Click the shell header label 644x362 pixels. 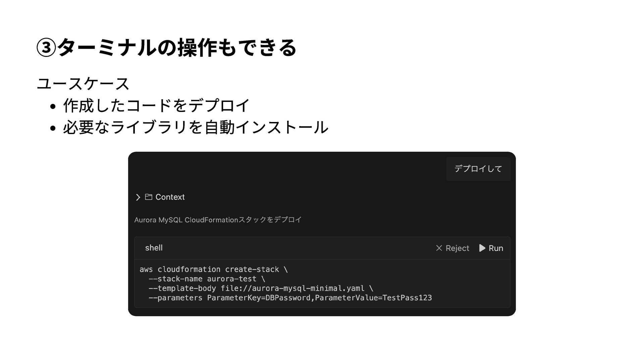(x=154, y=248)
